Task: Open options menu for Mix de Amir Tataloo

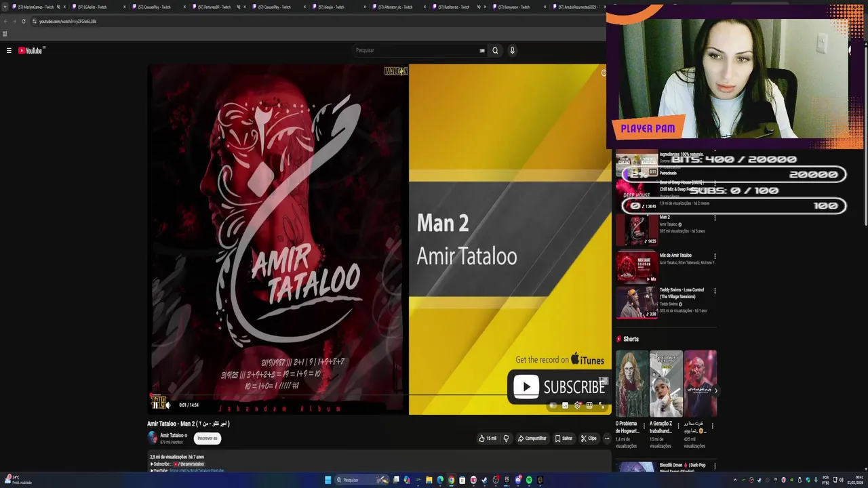Action: (715, 256)
